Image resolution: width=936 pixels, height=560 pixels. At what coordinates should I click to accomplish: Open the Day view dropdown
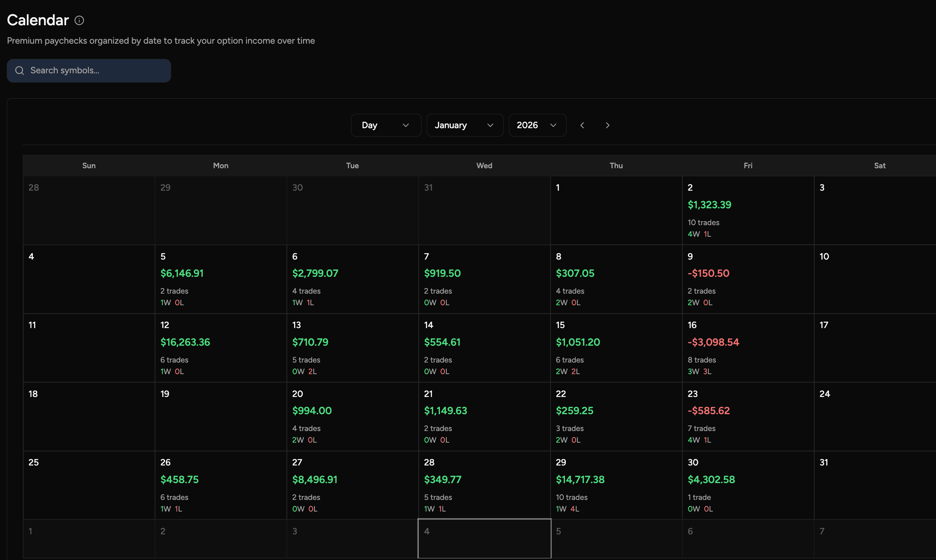coord(385,125)
